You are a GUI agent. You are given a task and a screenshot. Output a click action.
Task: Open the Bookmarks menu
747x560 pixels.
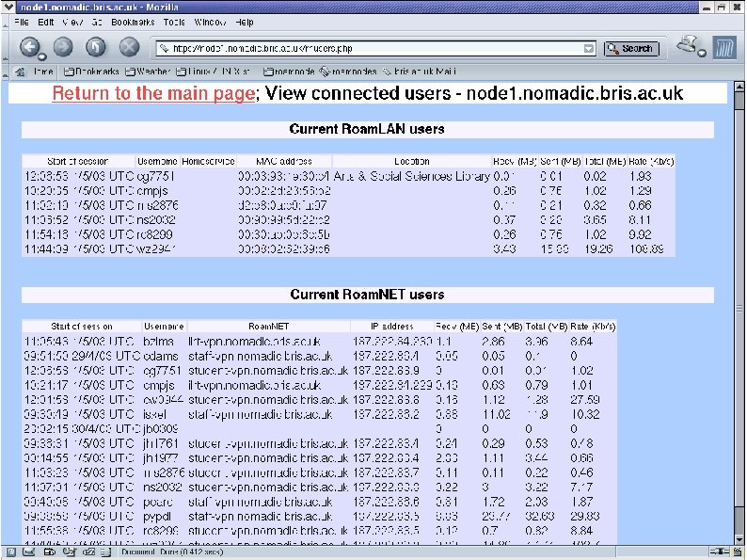pyautogui.click(x=133, y=22)
